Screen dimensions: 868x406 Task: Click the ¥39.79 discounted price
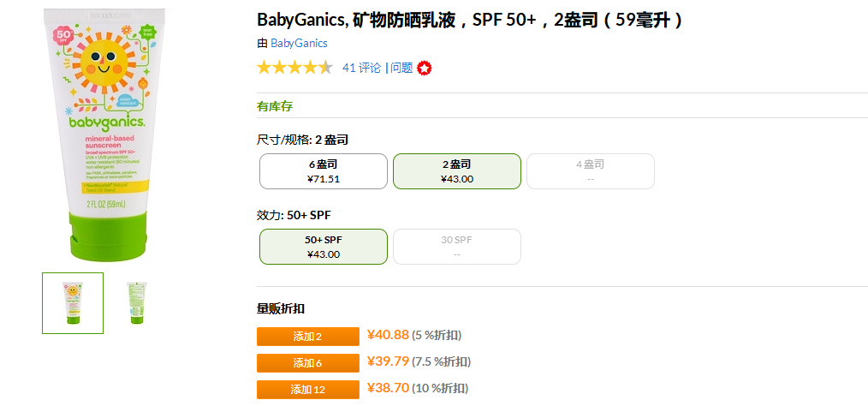388,361
